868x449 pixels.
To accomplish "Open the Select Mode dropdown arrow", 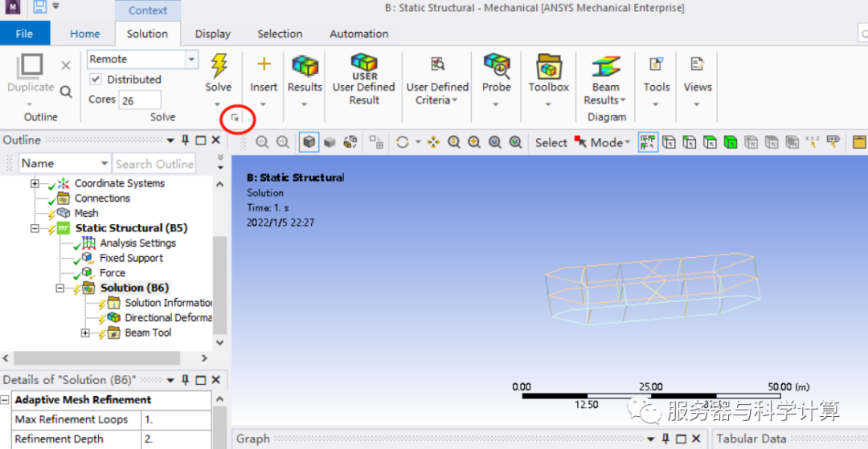I will click(628, 143).
